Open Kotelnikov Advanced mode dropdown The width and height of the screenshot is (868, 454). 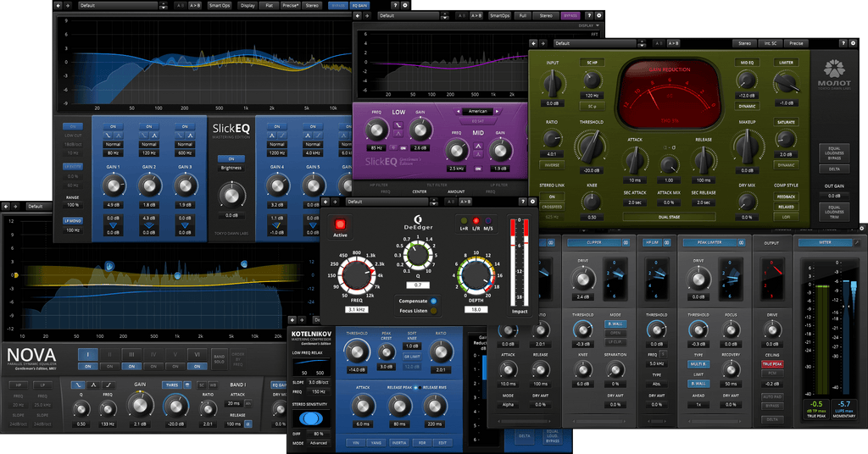(319, 443)
